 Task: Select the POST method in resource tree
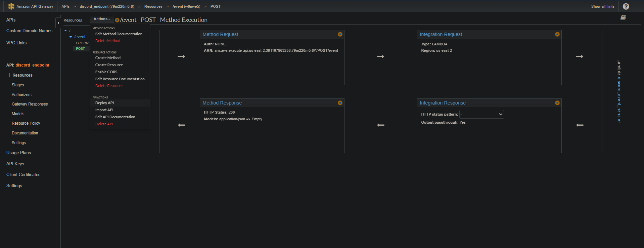pos(81,49)
